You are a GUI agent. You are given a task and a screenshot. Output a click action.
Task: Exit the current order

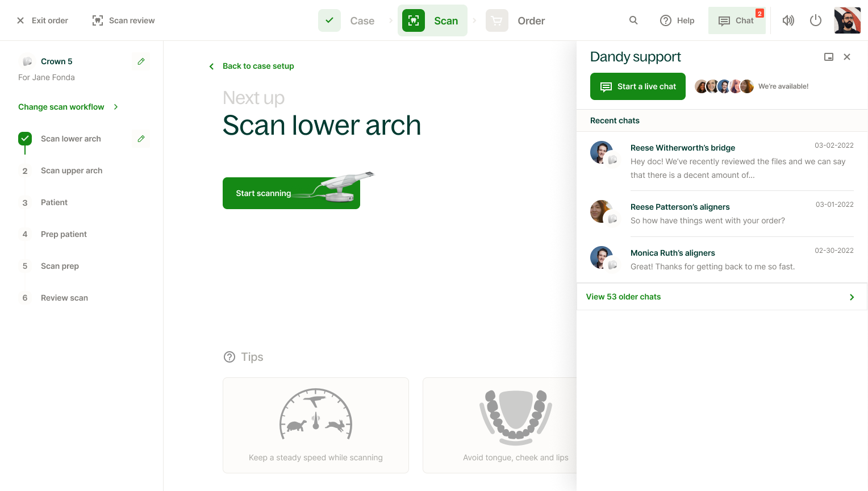(x=41, y=20)
